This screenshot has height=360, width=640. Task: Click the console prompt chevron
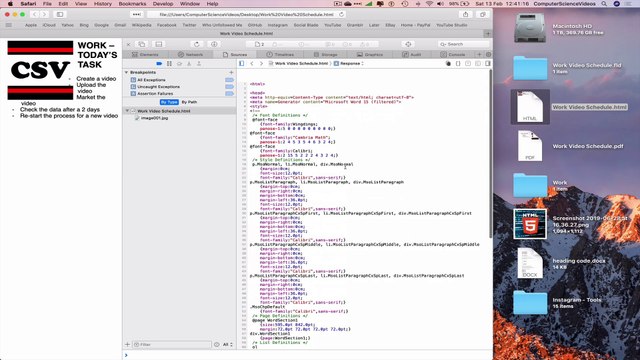126,355
